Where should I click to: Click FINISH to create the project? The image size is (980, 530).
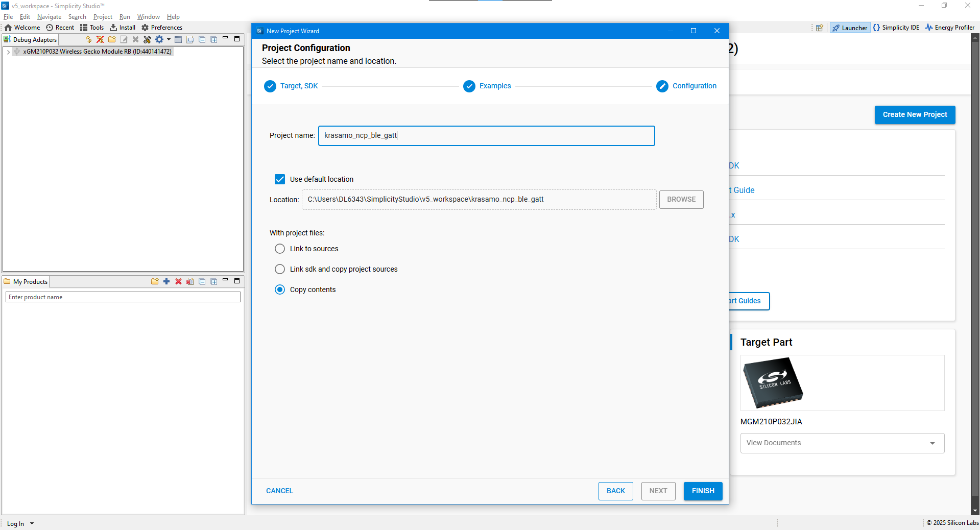point(703,491)
